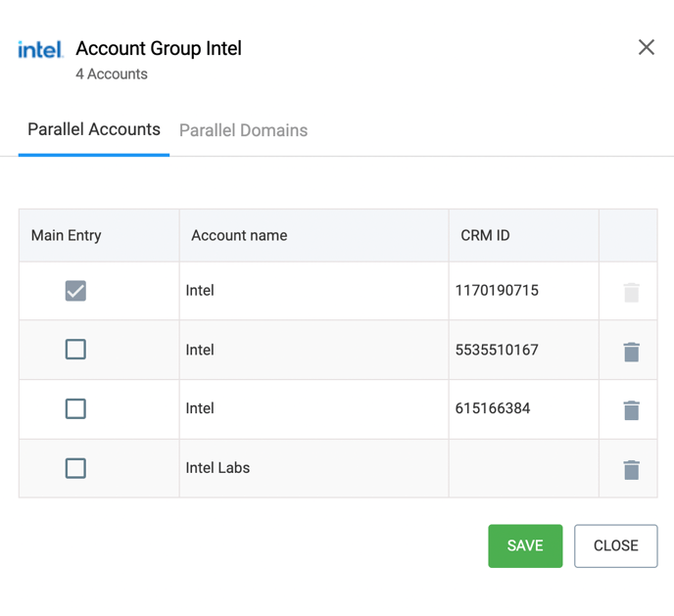Delete the Intel Labs account row
Image resolution: width=674 pixels, height=616 pixels.
631,469
